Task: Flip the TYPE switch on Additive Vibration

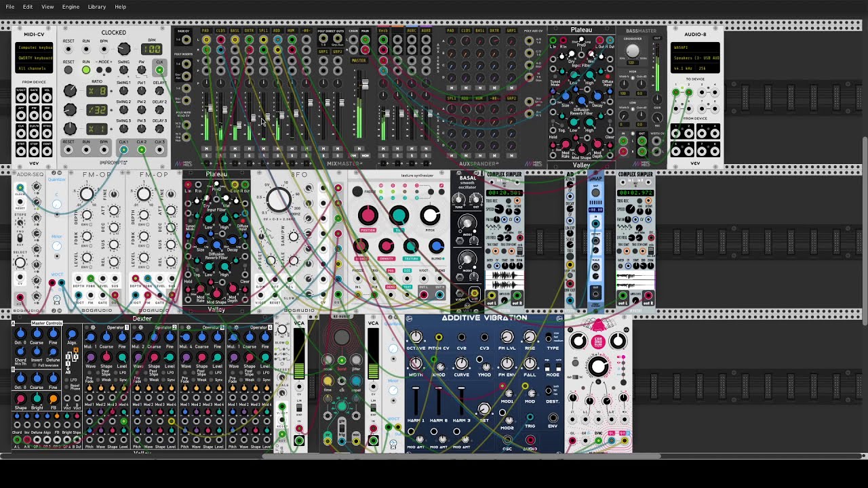Action: click(548, 335)
